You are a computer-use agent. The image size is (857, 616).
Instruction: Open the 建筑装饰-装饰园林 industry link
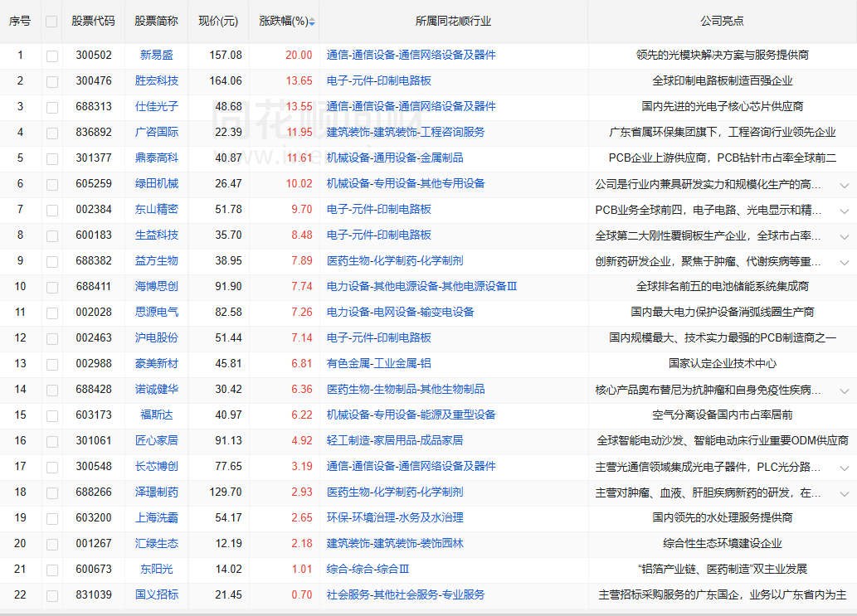point(395,543)
